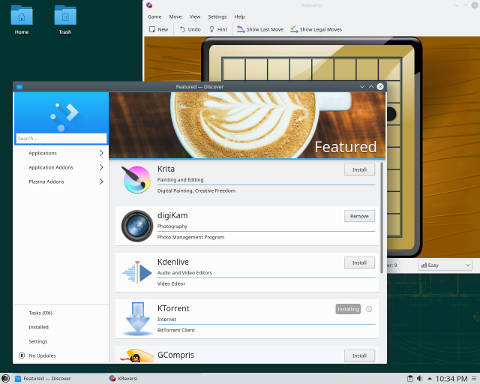Viewport: 480px width, 384px height.
Task: Expand the Application Addons category
Action: point(62,167)
